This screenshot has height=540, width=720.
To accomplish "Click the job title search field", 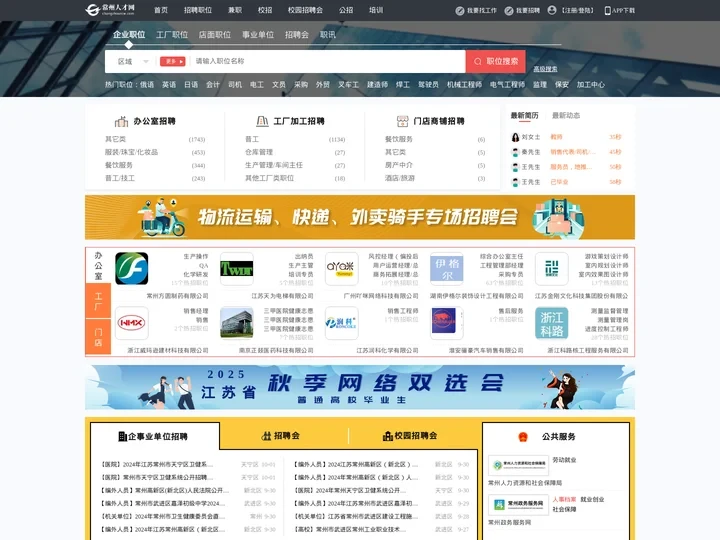I will [x=328, y=61].
